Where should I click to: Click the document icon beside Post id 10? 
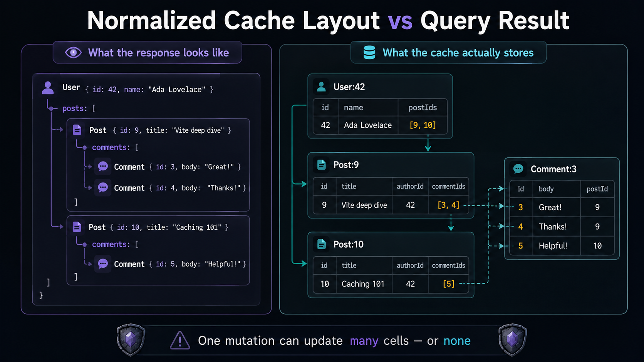click(77, 227)
